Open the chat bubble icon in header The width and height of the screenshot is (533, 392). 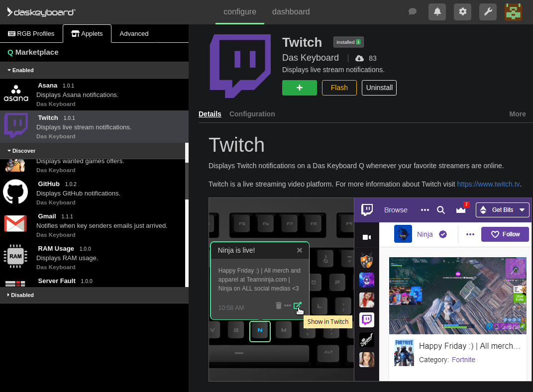413,12
